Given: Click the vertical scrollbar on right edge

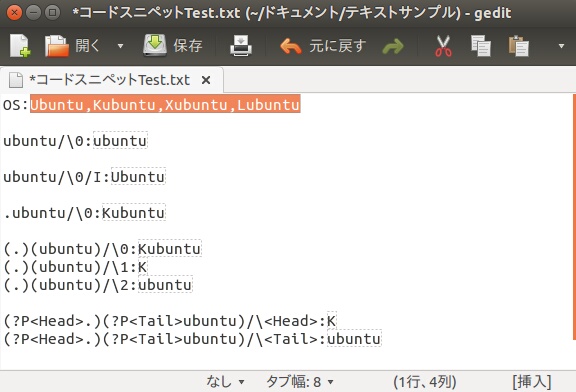Looking at the screenshot, I should (574, 217).
